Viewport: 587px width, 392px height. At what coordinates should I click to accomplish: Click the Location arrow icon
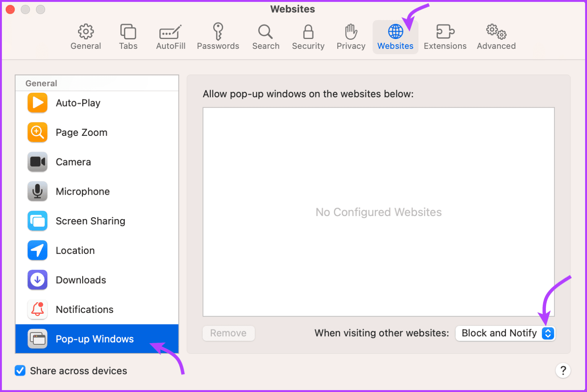37,250
